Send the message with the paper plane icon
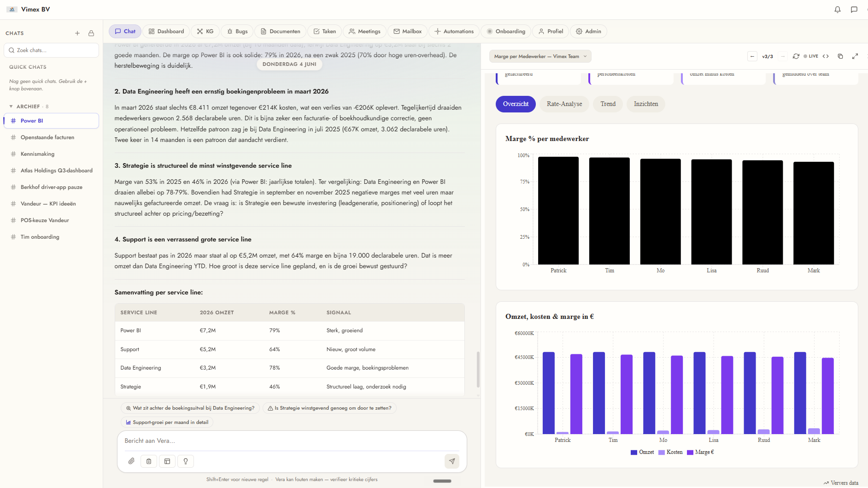Image resolution: width=868 pixels, height=488 pixels. (x=452, y=461)
